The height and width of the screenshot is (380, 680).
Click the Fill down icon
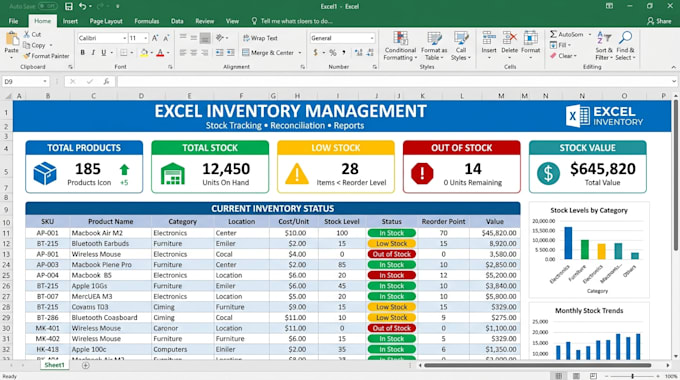coord(553,45)
